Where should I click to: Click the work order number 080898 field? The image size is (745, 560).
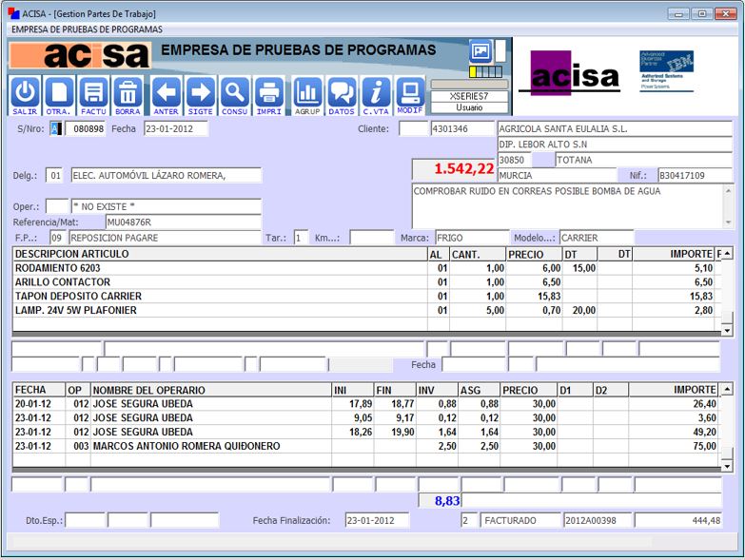point(85,128)
